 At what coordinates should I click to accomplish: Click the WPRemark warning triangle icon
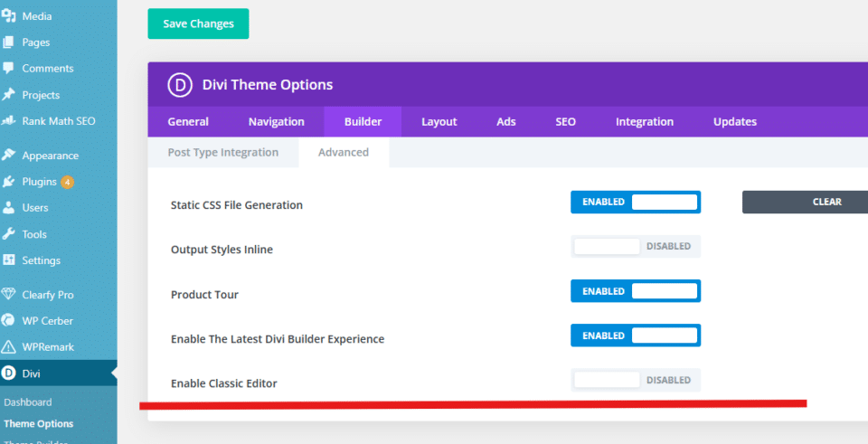pyautogui.click(x=8, y=347)
